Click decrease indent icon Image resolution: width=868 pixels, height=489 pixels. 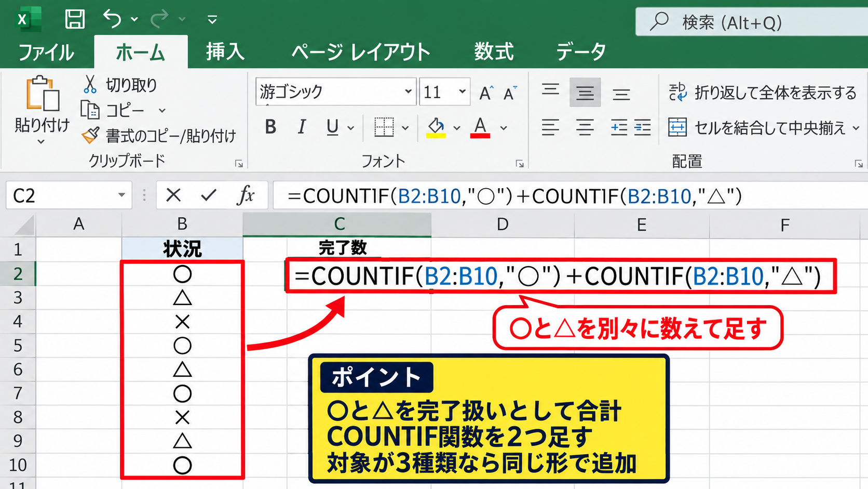coord(619,127)
